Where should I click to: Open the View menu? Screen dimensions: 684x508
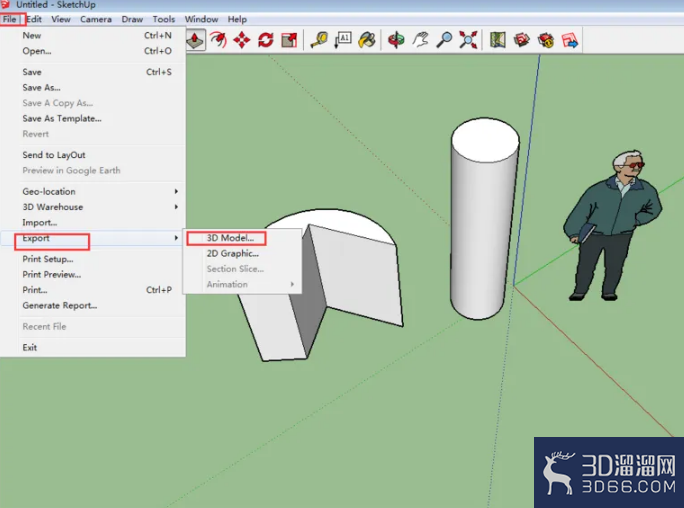(x=61, y=19)
